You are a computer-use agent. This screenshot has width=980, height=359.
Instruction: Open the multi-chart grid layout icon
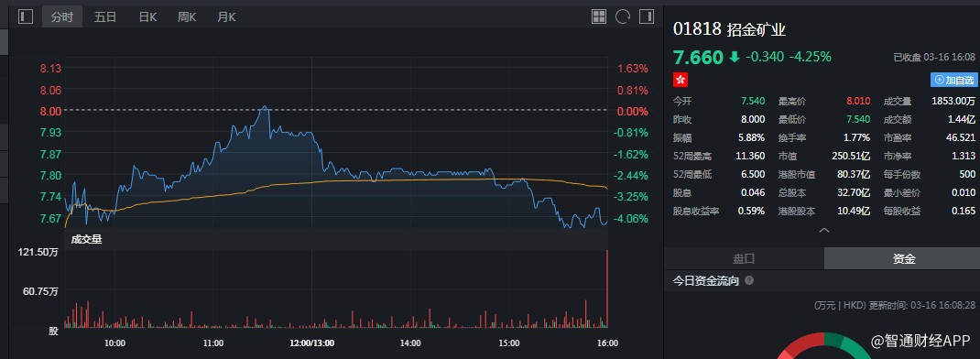[x=599, y=16]
